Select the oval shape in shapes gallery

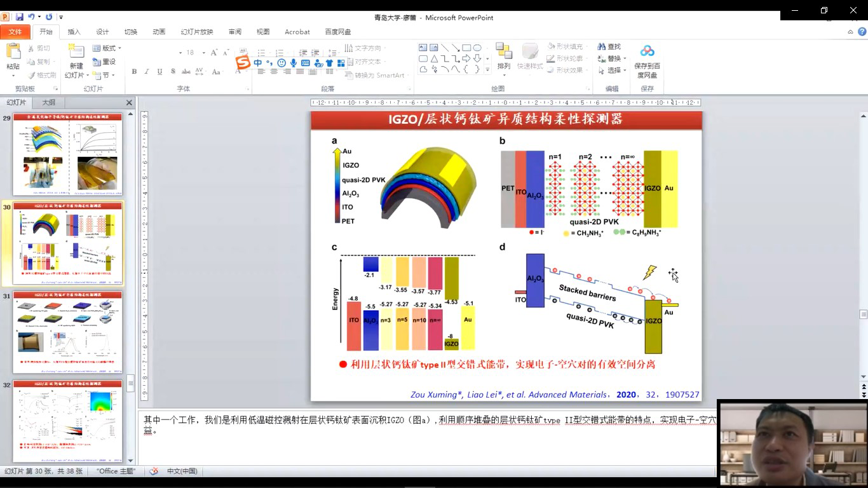pyautogui.click(x=477, y=48)
